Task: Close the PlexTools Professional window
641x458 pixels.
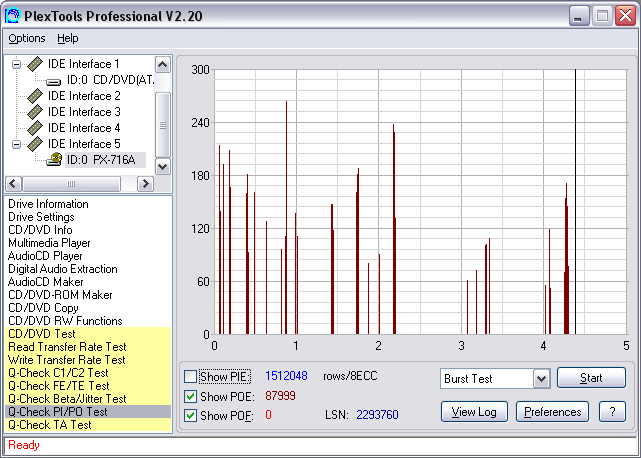Action: (625, 16)
